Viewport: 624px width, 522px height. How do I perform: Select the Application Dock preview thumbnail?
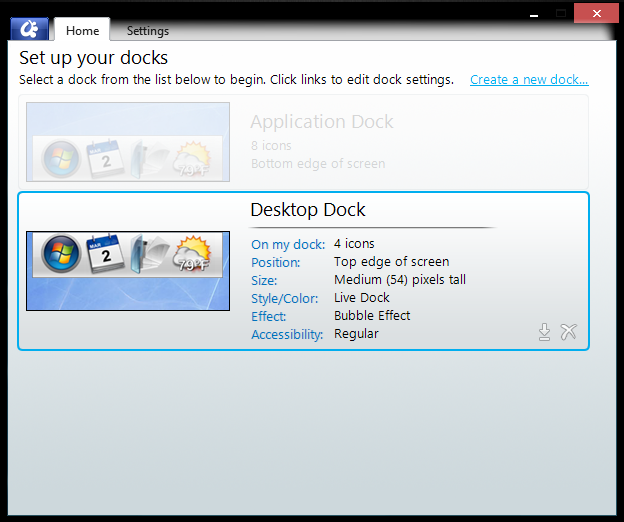tap(128, 142)
